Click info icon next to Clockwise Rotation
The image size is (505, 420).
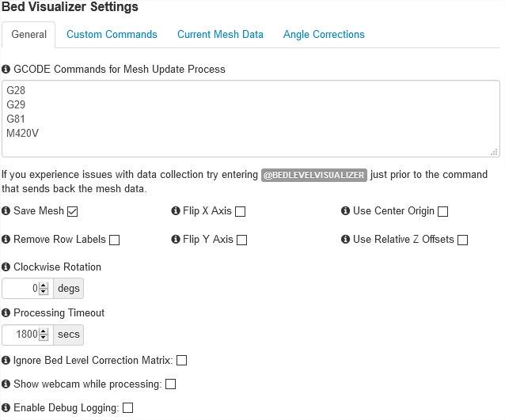[x=6, y=267]
